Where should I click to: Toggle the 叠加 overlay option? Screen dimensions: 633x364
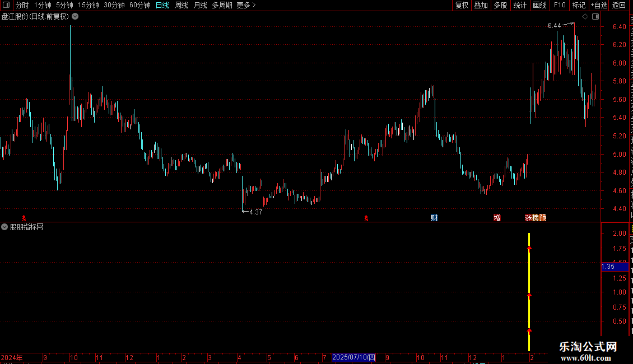(481, 5)
